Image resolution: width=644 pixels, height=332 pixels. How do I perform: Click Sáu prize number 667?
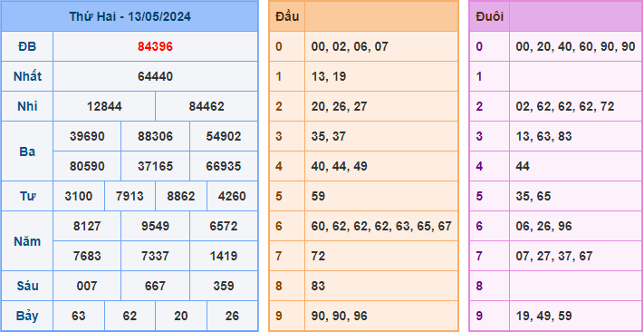coord(155,286)
